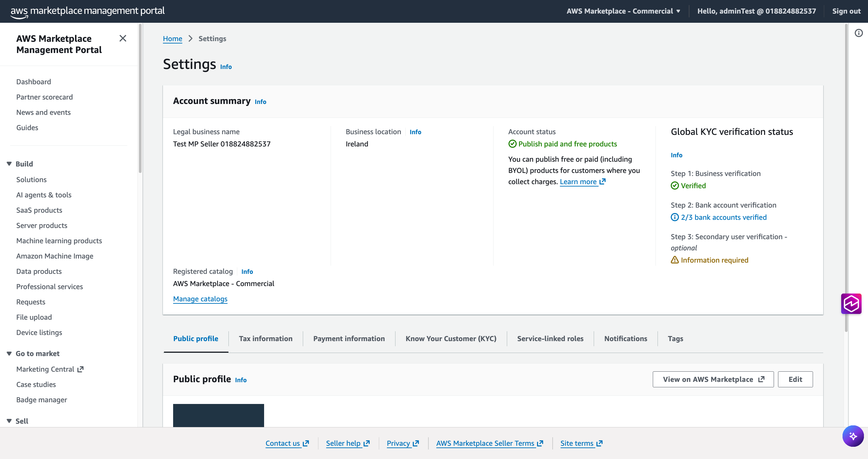Open File upload
Screen dimensions: 868x459
[34, 317]
